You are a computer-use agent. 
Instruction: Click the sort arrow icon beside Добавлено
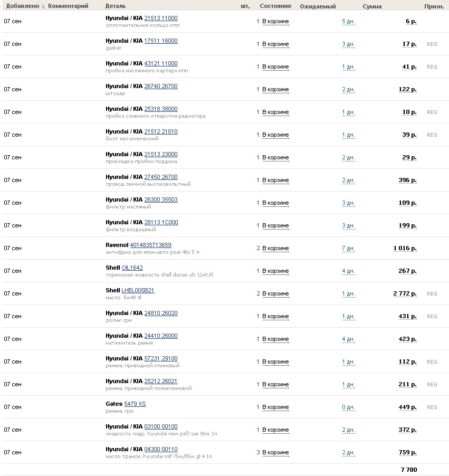(x=43, y=6)
